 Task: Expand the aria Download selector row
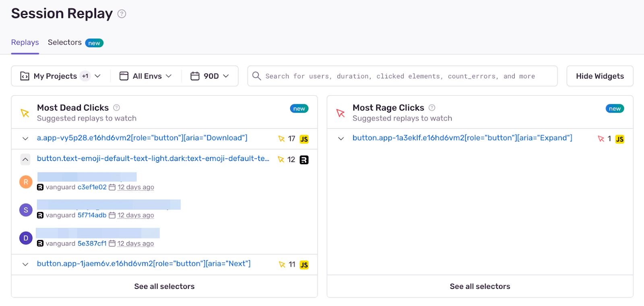[25, 139]
